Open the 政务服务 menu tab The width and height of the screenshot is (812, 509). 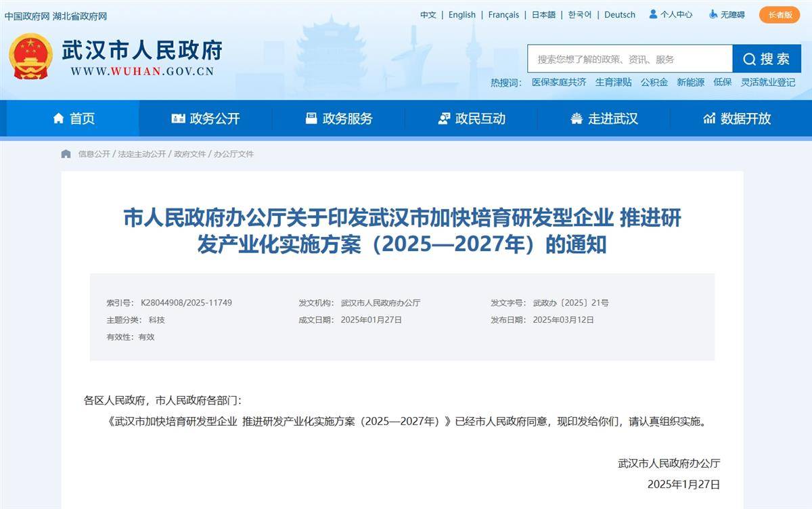[x=338, y=118]
